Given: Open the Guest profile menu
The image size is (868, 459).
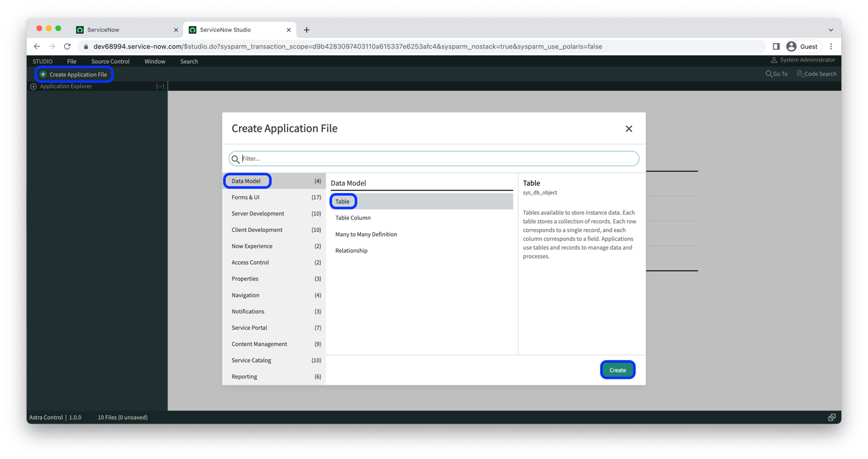Looking at the screenshot, I should (802, 46).
